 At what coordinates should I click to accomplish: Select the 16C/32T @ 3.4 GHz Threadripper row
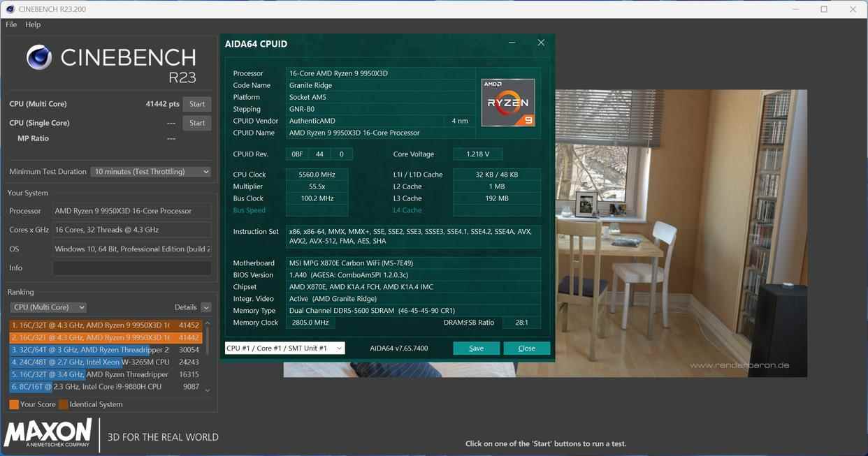[x=106, y=374]
